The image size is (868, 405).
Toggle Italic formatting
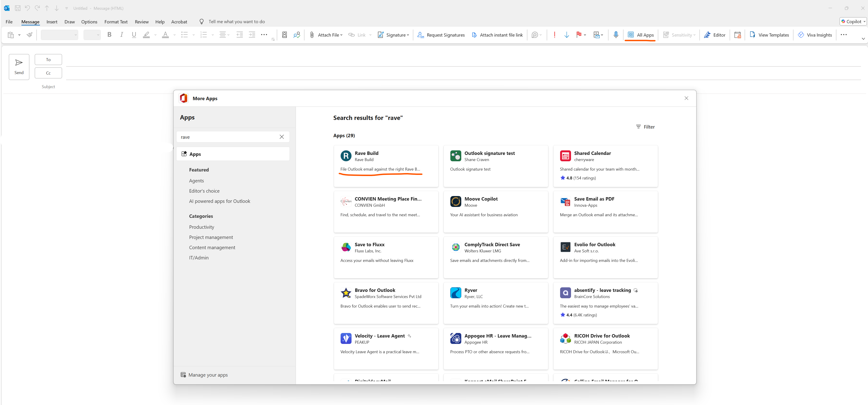tap(122, 35)
